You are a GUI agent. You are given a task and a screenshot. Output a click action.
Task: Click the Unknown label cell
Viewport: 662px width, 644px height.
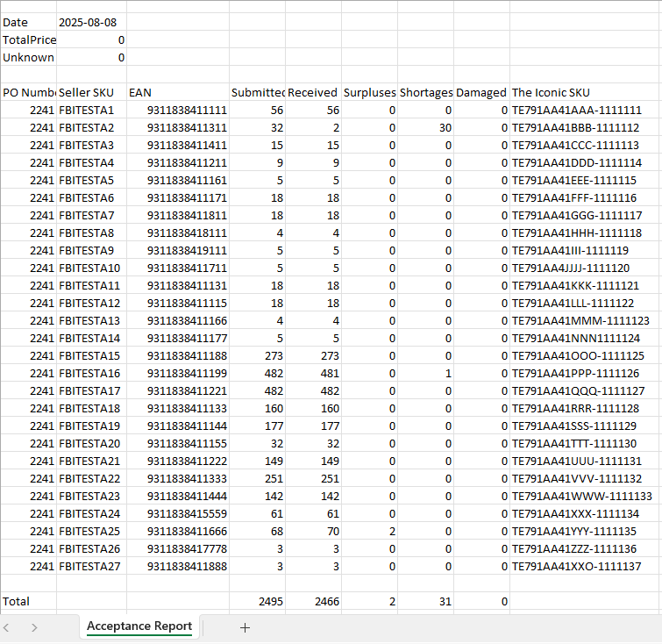[x=29, y=57]
